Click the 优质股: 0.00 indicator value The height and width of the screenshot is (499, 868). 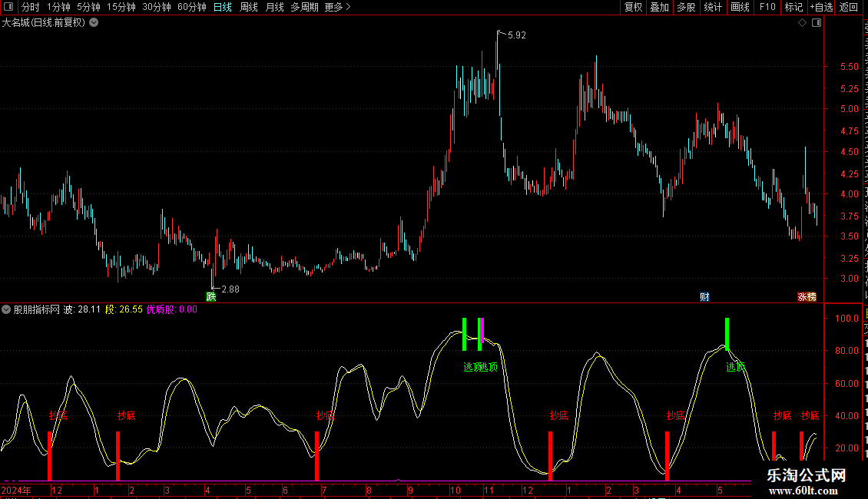pyautogui.click(x=171, y=309)
